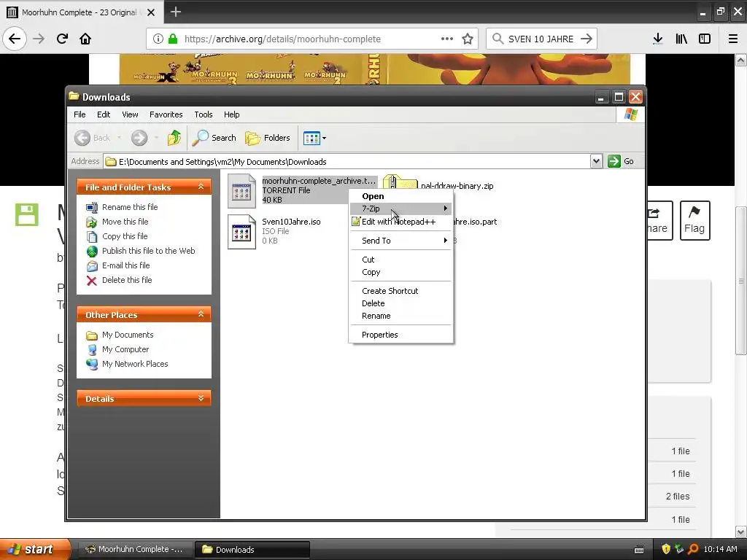
Task: Expand the 7-Zip submenu
Action: coord(400,209)
